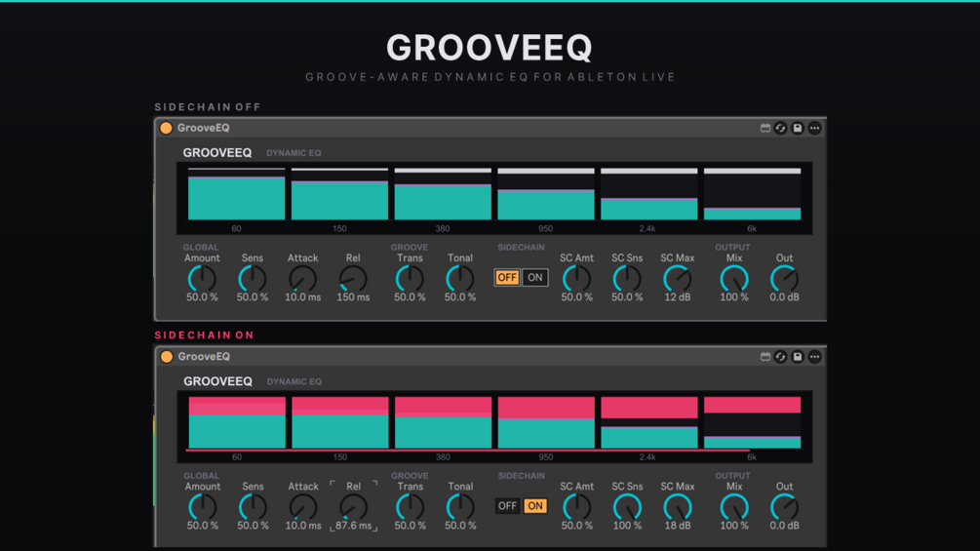Screen dimensions: 980x551
Task: Click save preset disk icon in top GrooveEQ device
Action: tap(798, 128)
